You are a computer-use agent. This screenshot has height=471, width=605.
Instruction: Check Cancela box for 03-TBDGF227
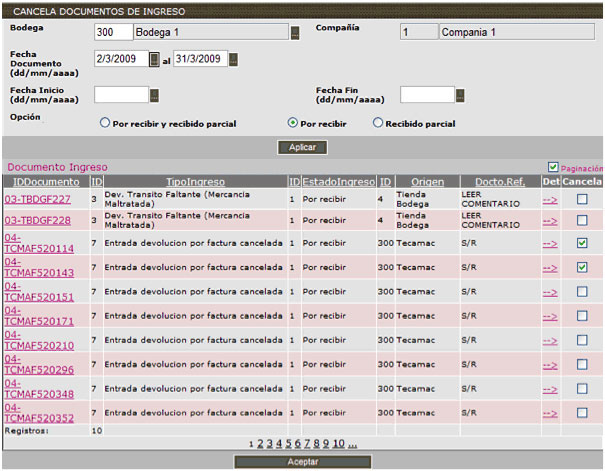pos(582,199)
